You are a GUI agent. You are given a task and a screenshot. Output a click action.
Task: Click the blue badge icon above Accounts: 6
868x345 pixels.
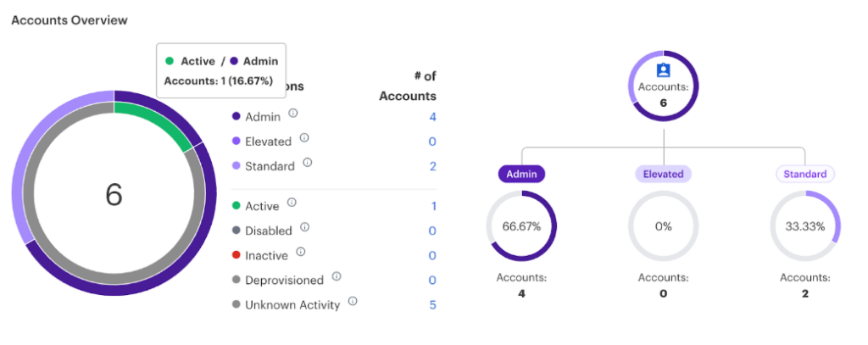point(663,70)
